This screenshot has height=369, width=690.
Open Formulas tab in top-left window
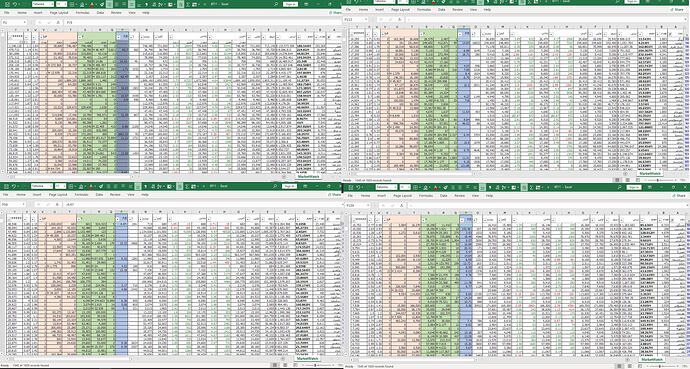82,13
